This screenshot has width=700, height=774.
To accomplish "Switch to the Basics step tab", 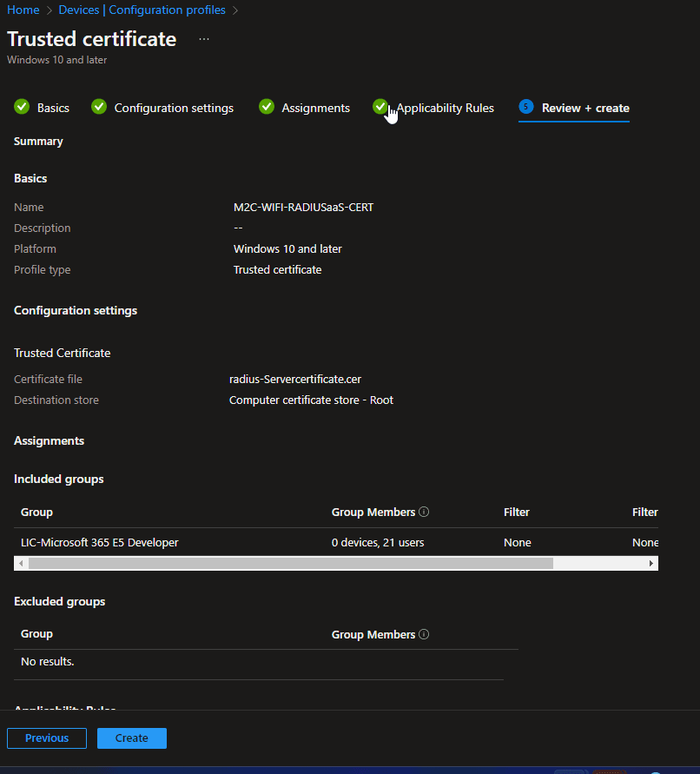I will 52,108.
